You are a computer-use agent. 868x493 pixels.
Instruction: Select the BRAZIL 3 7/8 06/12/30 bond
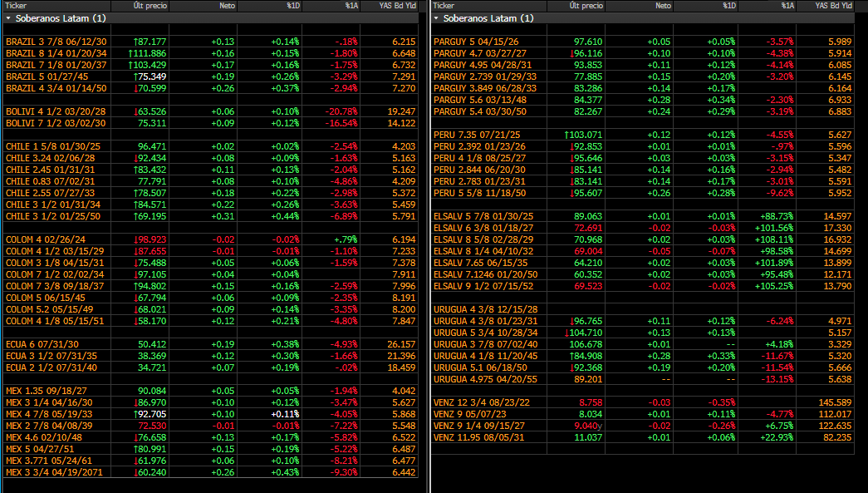click(56, 42)
